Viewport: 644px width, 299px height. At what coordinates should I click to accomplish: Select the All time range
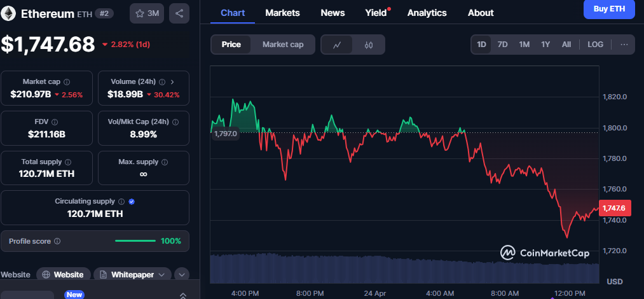(566, 45)
